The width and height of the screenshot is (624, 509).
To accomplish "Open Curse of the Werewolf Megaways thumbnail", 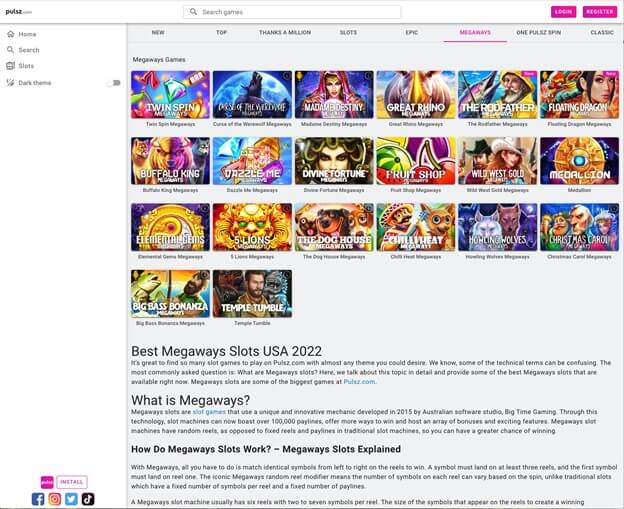I will tap(252, 95).
